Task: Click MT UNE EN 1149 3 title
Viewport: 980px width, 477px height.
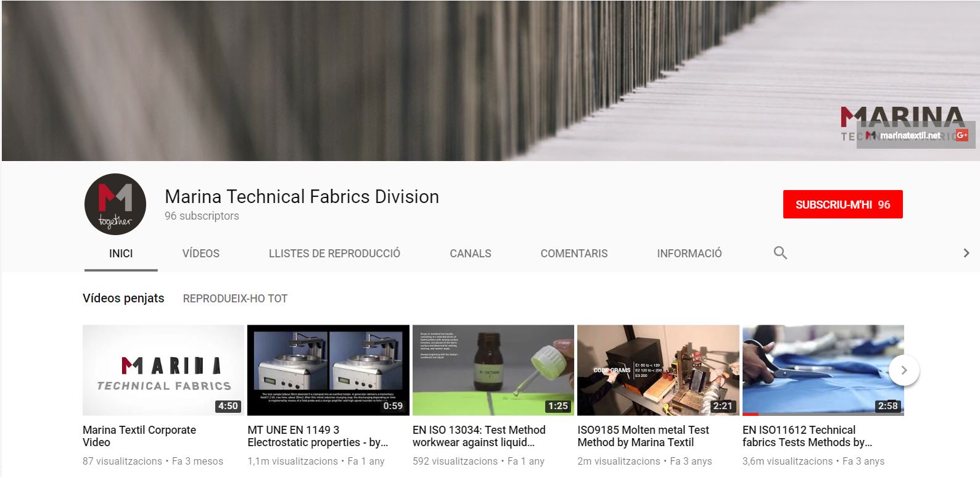Action: click(318, 436)
